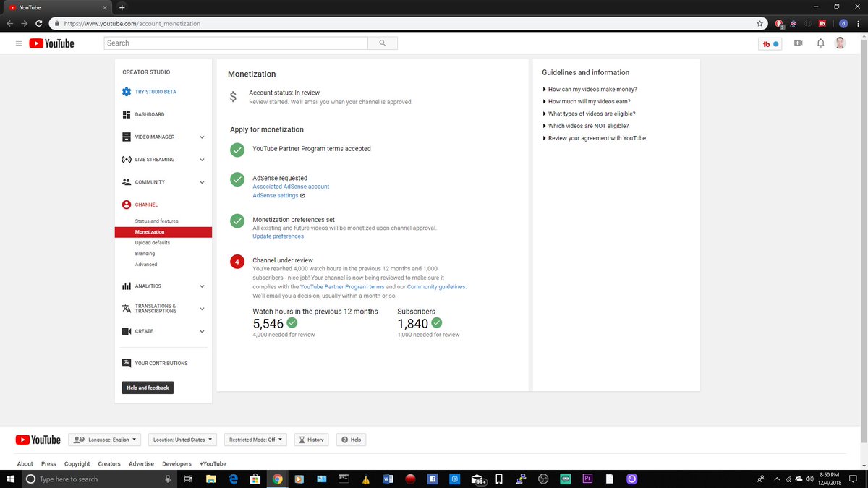Go back in browser history
The height and width of the screenshot is (488, 868).
click(x=10, y=23)
